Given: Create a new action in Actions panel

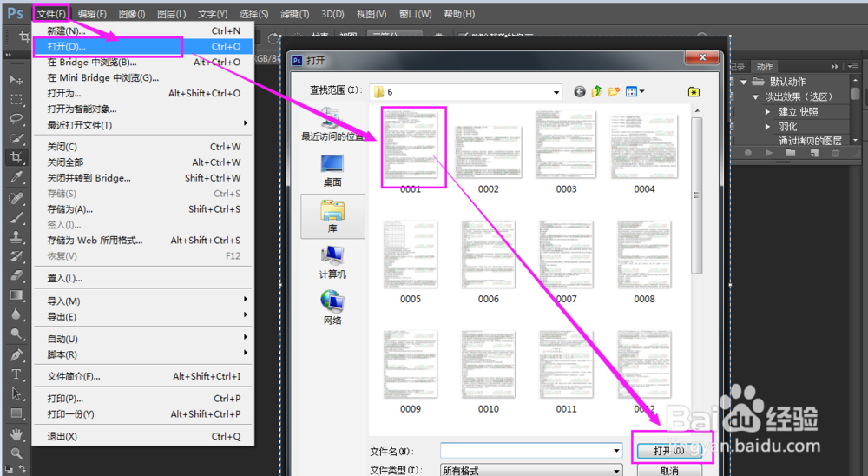Looking at the screenshot, I should pos(814,153).
